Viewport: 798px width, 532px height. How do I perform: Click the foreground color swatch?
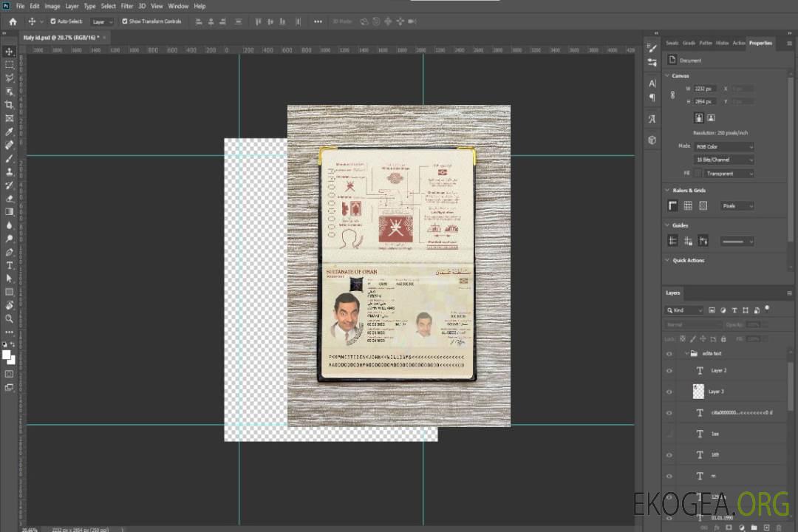(7, 355)
